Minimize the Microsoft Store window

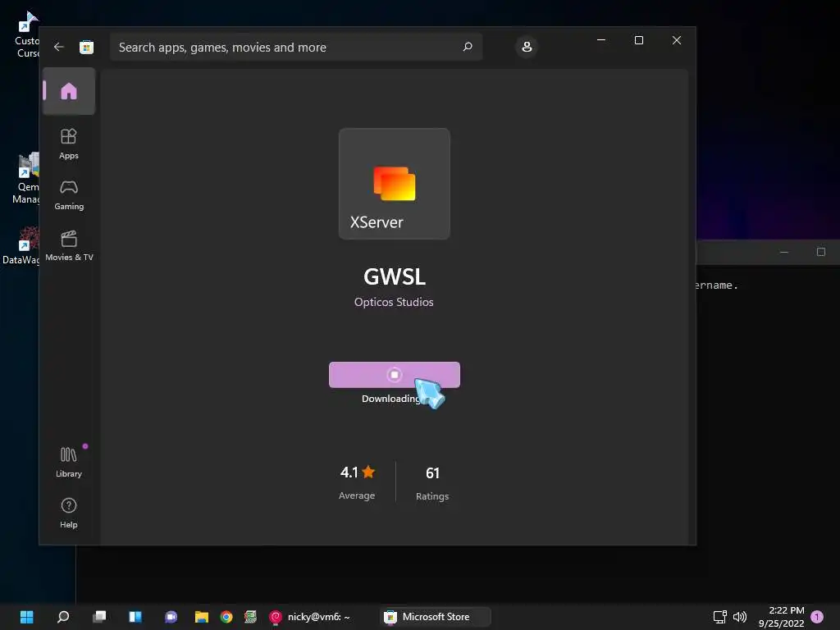coord(601,40)
